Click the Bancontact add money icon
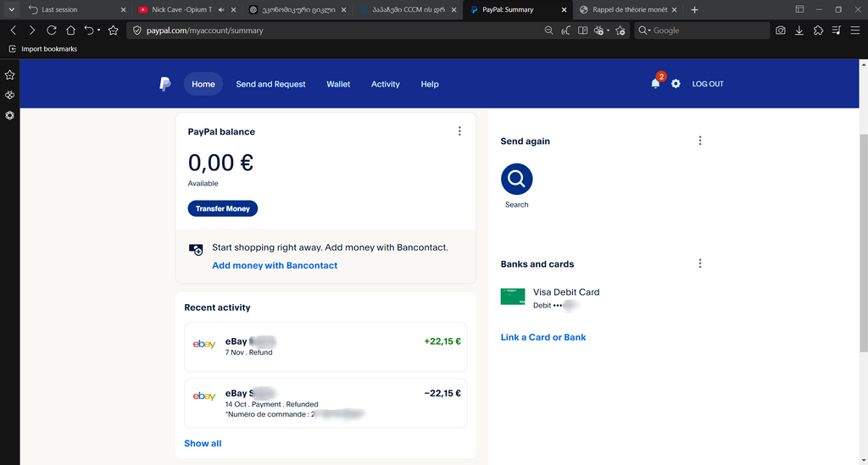This screenshot has height=465, width=868. 196,249
